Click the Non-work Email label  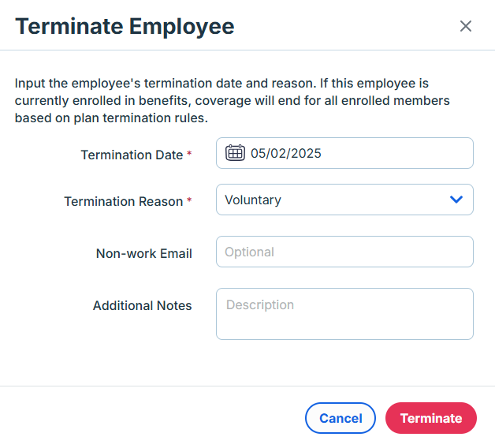tap(144, 253)
